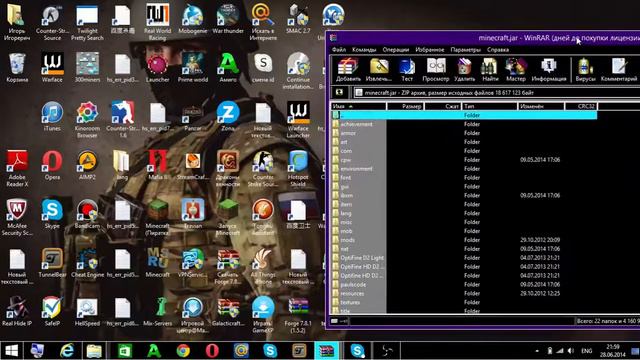Select the "resources" folder row
Image resolution: width=640 pixels, height=360 pixels.
click(464, 293)
